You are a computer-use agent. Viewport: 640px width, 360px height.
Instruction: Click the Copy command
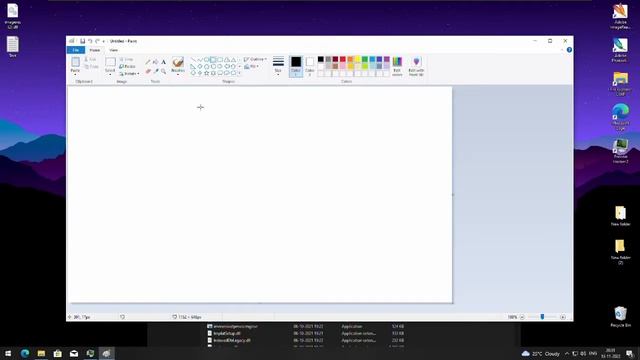click(91, 67)
